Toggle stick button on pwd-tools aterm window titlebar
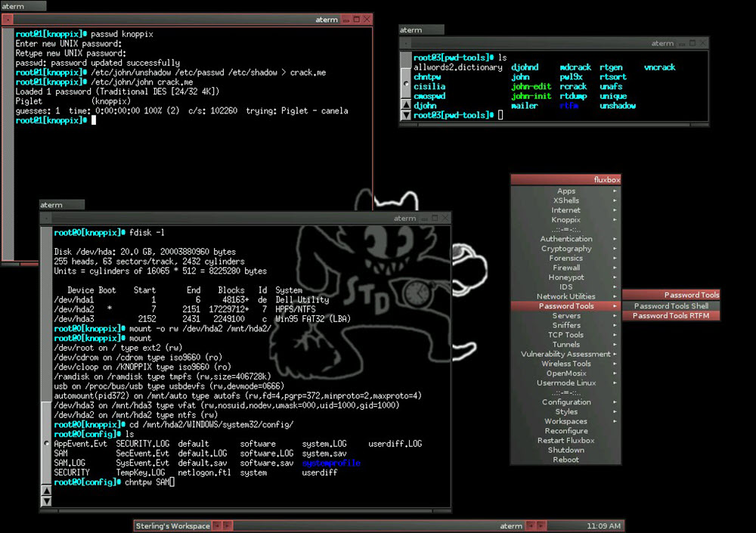Viewport: 756px width, 533px height. [x=406, y=43]
